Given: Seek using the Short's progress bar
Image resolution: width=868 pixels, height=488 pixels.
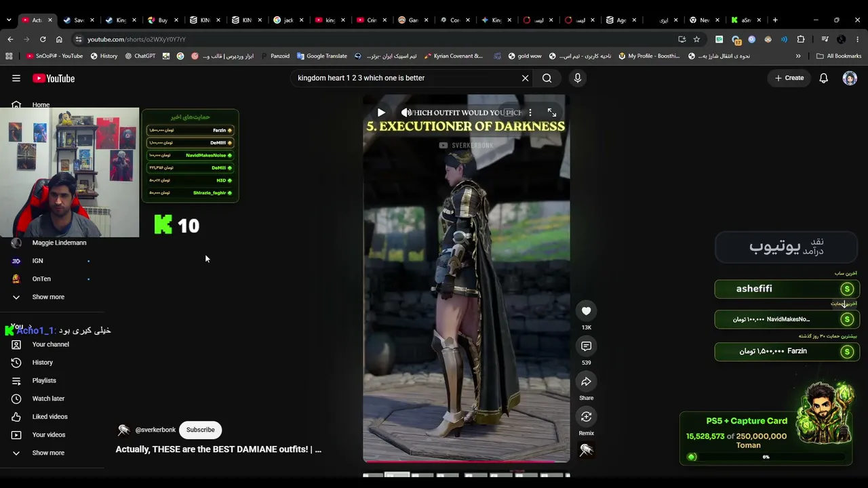Looking at the screenshot, I should click(x=467, y=461).
